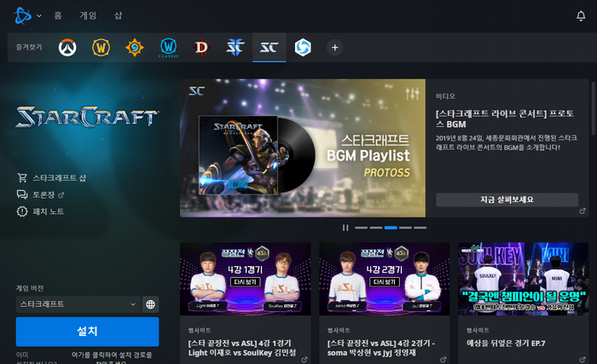The height and width of the screenshot is (364, 597).
Task: Open 패치 노트 patch notes
Action: 49,211
